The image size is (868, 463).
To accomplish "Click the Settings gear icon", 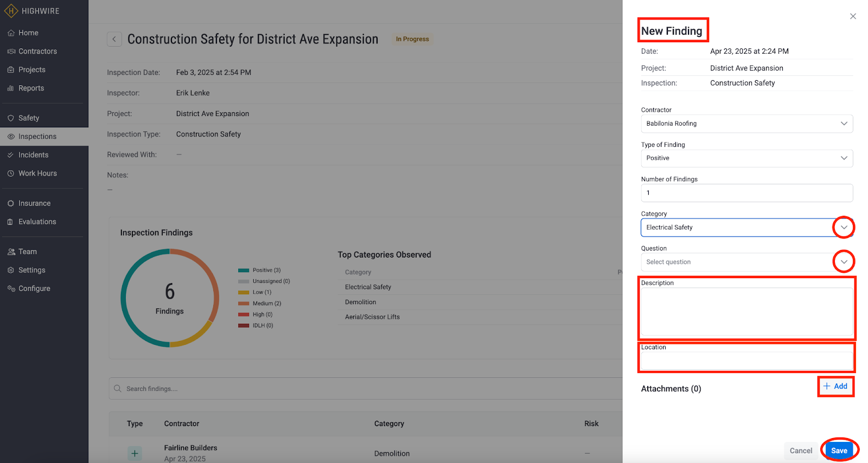I will (x=11, y=270).
